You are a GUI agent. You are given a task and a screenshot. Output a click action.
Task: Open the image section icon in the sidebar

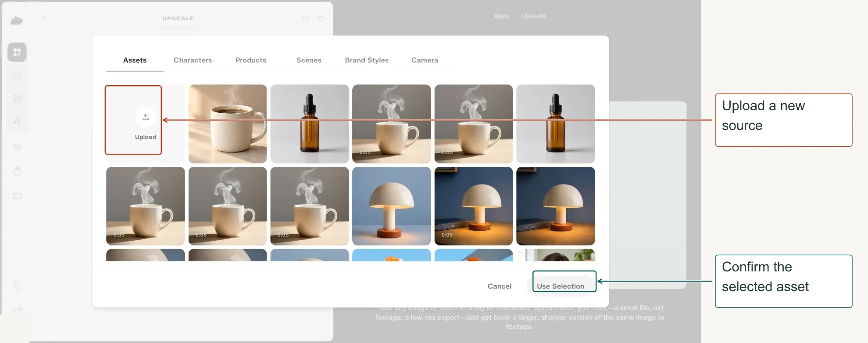coord(17,97)
